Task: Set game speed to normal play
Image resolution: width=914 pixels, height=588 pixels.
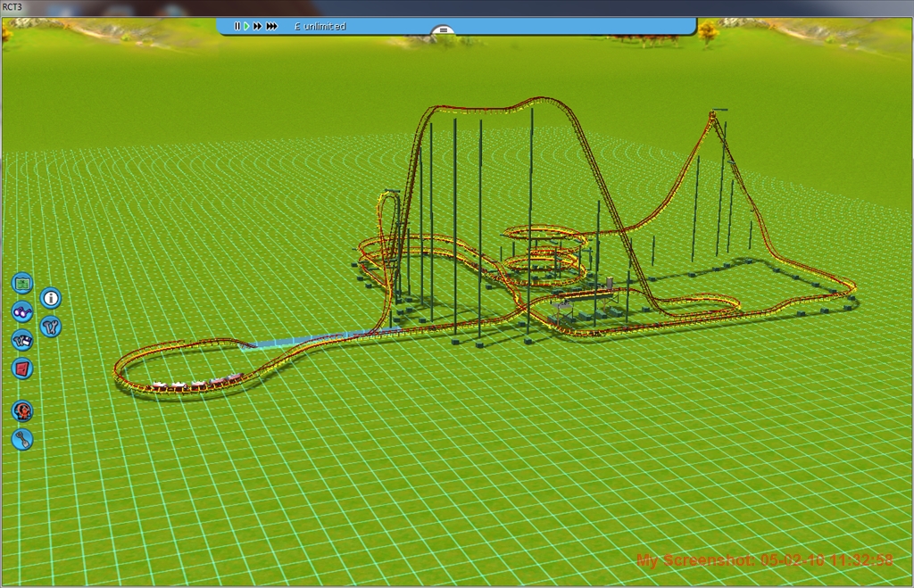Action: 246,26
